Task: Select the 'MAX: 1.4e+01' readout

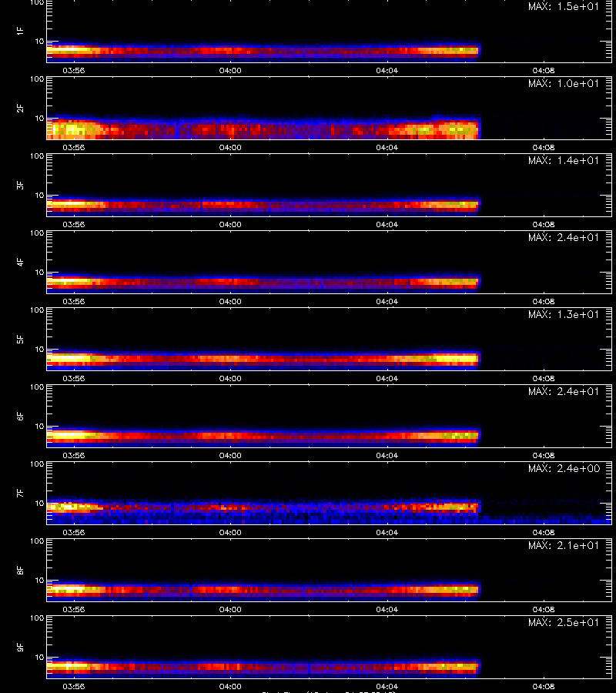Action: tap(564, 160)
